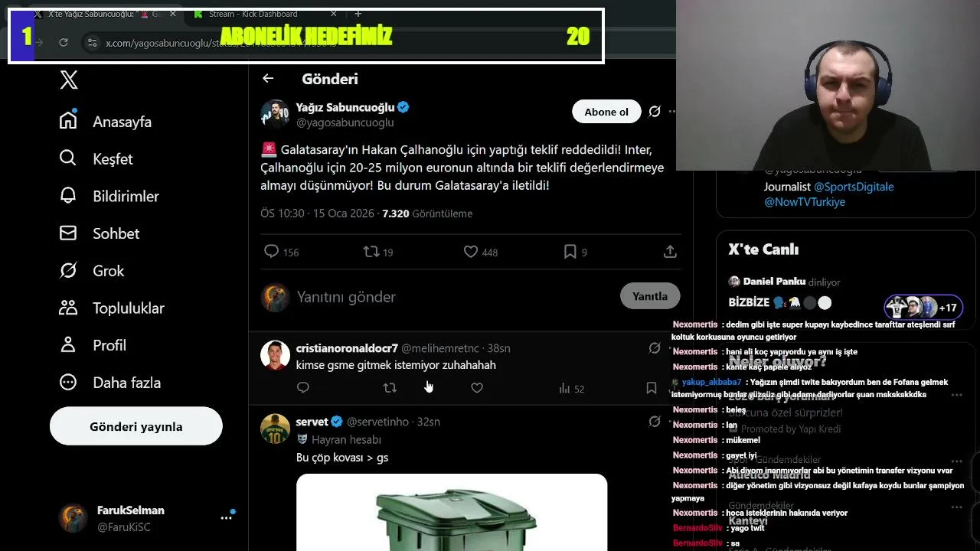Open FarukSelman account options menu
This screenshot has width=980, height=551.
pyautogui.click(x=227, y=518)
